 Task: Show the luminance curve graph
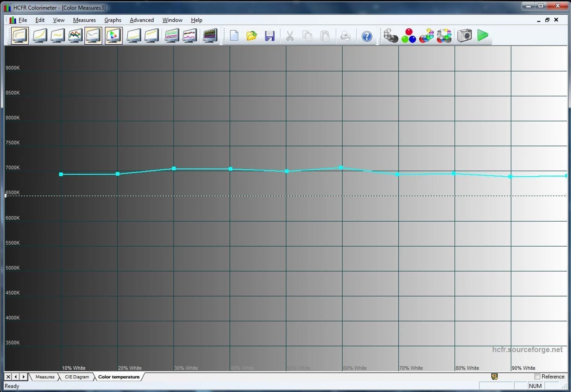pos(40,36)
